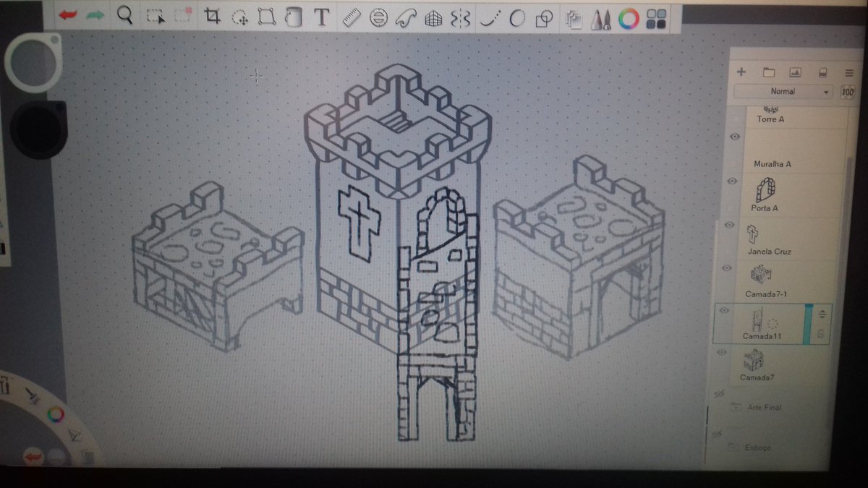Open the Normal blend mode dropdown

click(783, 92)
